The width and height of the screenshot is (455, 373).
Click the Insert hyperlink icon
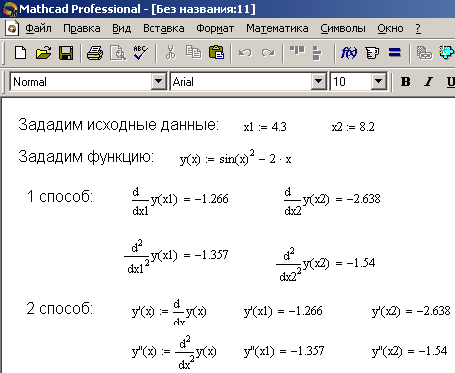point(424,53)
